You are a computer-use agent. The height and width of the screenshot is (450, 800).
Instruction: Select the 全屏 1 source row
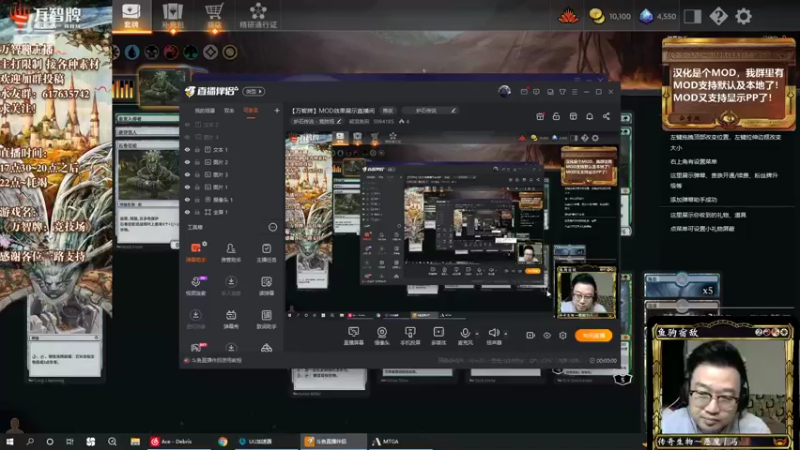pyautogui.click(x=232, y=212)
